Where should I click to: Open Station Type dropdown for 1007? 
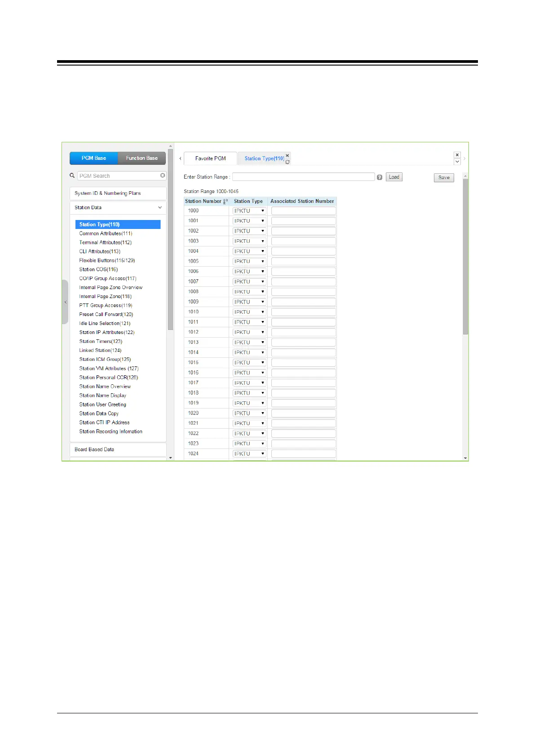(249, 281)
